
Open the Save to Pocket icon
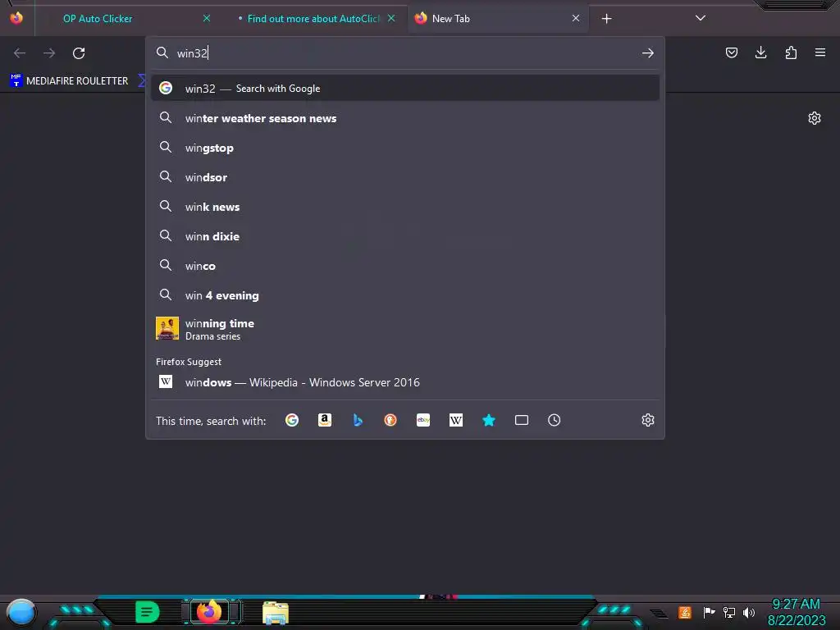point(731,52)
